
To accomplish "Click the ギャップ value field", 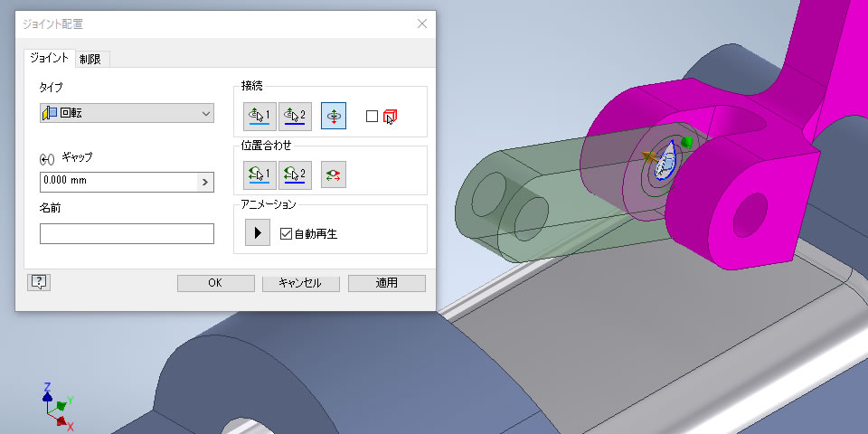I will (x=118, y=182).
